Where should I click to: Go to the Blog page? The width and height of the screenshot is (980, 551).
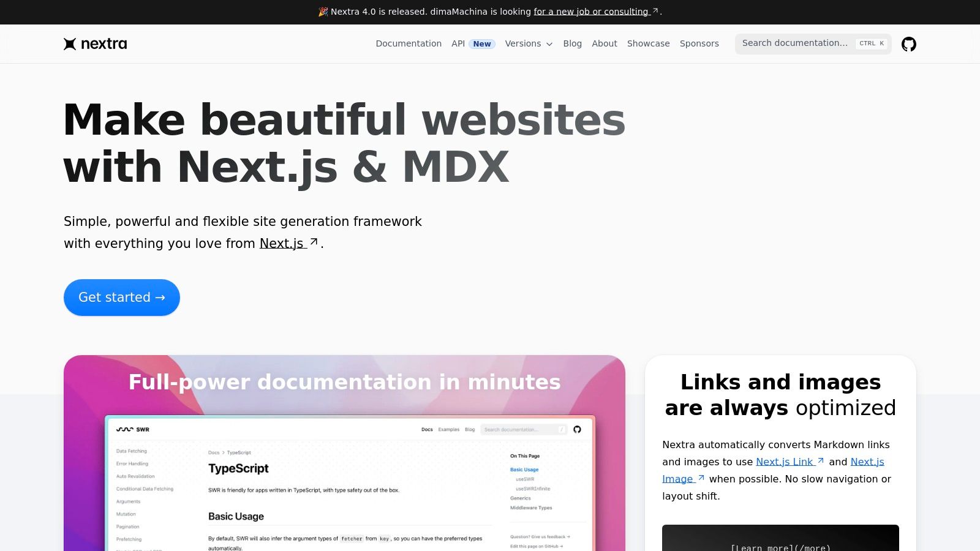573,43
